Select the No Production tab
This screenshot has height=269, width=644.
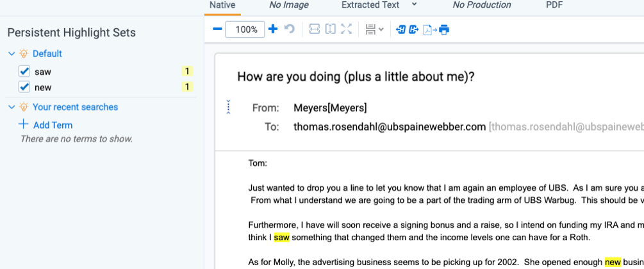click(482, 5)
